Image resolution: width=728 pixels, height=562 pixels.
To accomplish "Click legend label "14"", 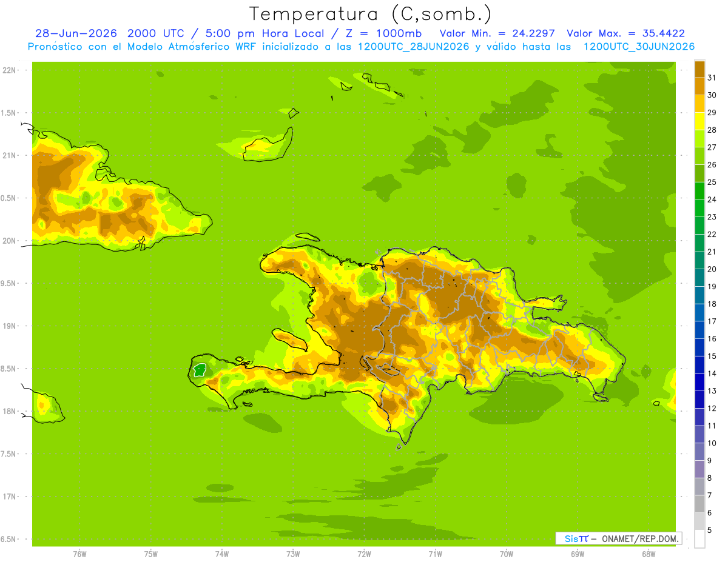I will click(x=712, y=373).
